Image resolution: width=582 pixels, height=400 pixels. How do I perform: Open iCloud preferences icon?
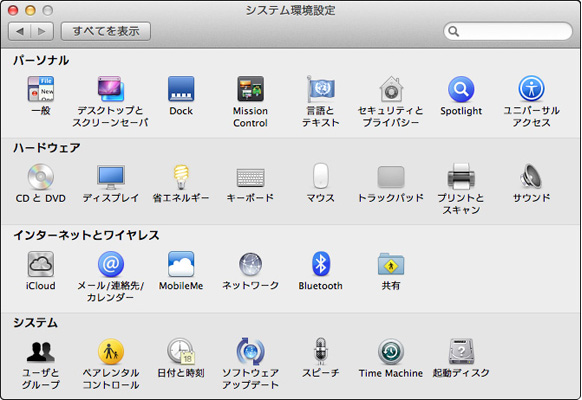click(40, 264)
